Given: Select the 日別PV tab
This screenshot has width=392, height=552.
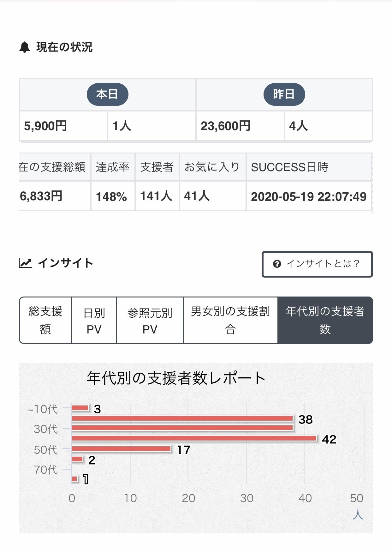Looking at the screenshot, I should (94, 320).
